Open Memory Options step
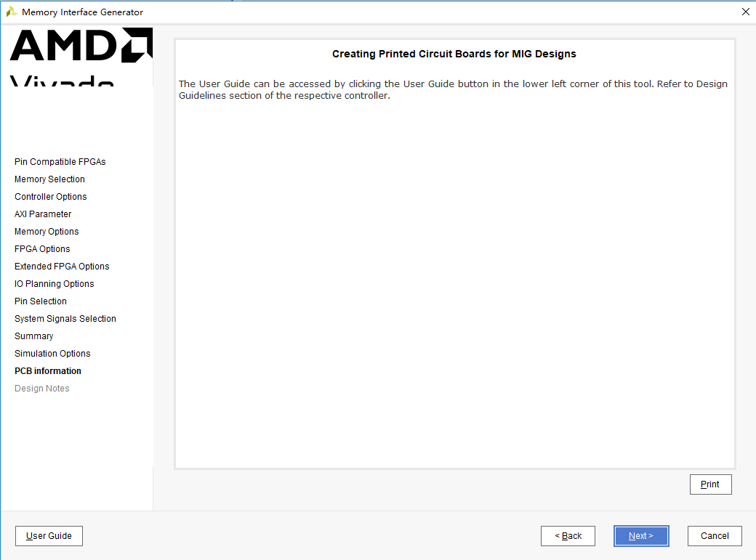The height and width of the screenshot is (560, 756). click(47, 231)
